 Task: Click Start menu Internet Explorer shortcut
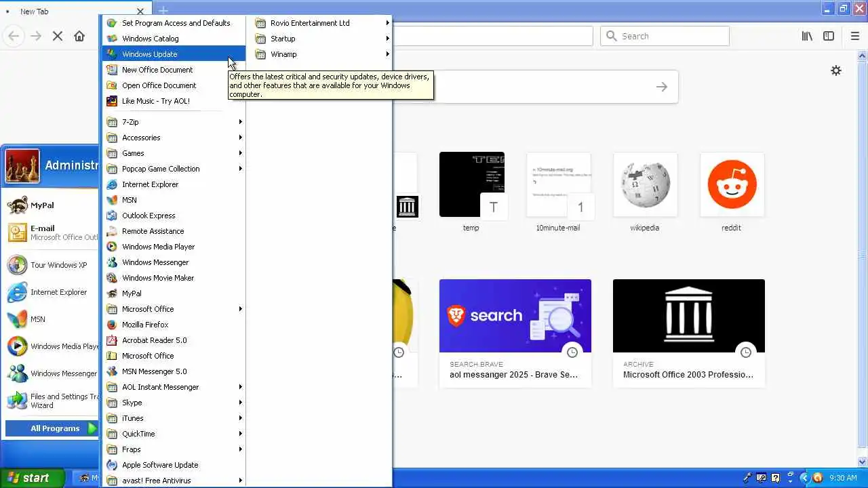pos(51,292)
